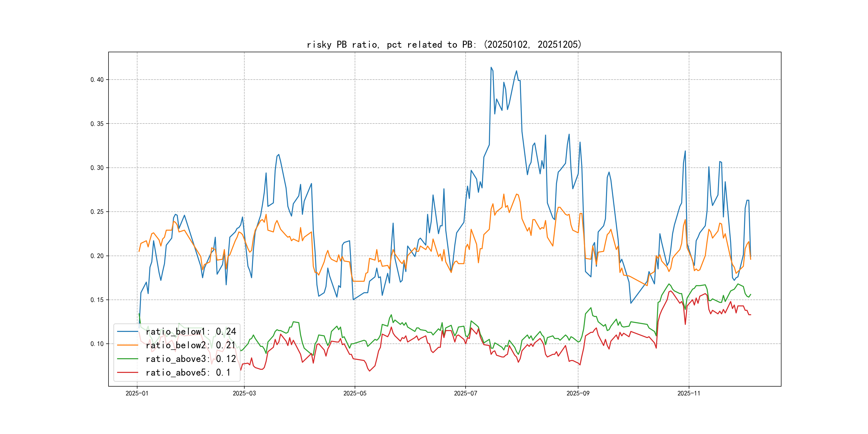Click the blue ratio_below1 legend line sample
The height and width of the screenshot is (434, 868).
127,332
